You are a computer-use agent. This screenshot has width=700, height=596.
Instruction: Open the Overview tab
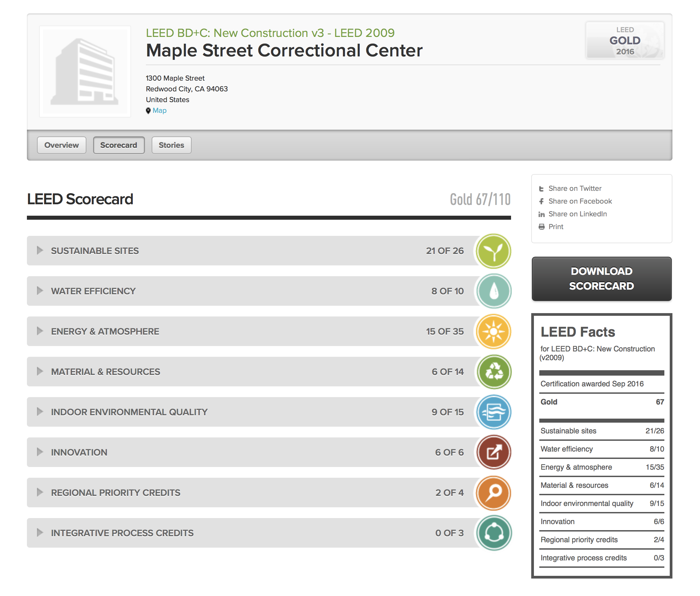point(62,145)
